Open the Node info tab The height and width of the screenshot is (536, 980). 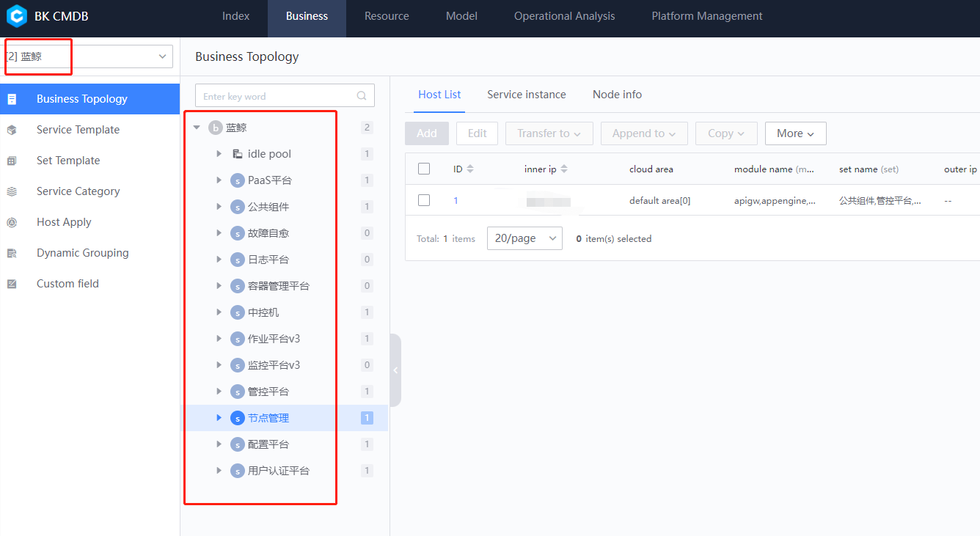(617, 95)
